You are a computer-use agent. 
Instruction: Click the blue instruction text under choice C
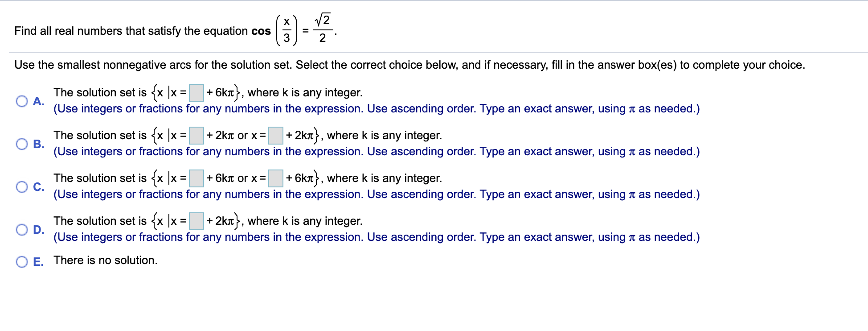pyautogui.click(x=376, y=194)
